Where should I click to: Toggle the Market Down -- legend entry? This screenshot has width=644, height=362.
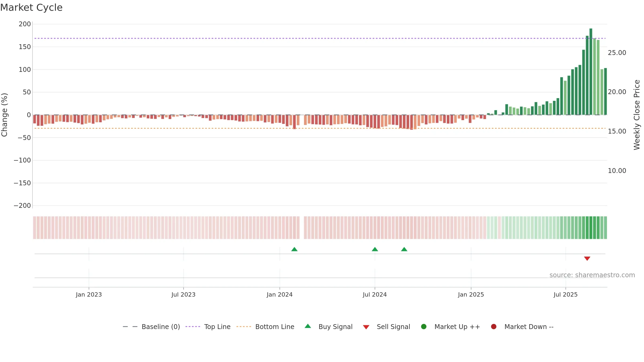[x=522, y=327]
